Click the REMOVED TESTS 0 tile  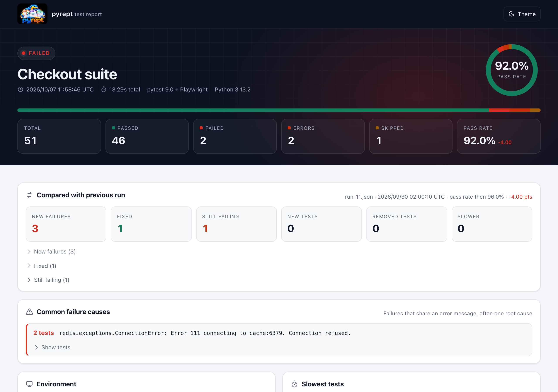pos(407,224)
